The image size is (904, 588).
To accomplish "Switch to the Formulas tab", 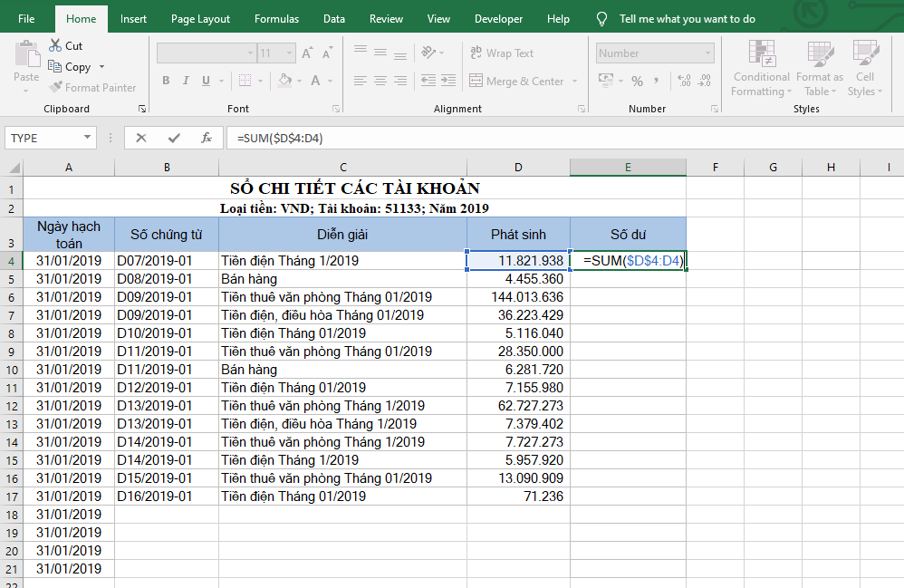I will click(276, 19).
